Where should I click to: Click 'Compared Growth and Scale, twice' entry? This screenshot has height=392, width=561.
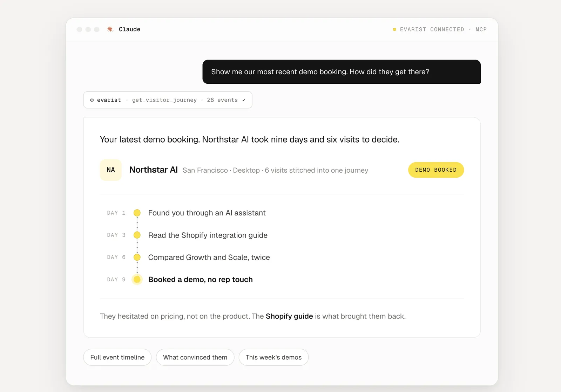(209, 257)
